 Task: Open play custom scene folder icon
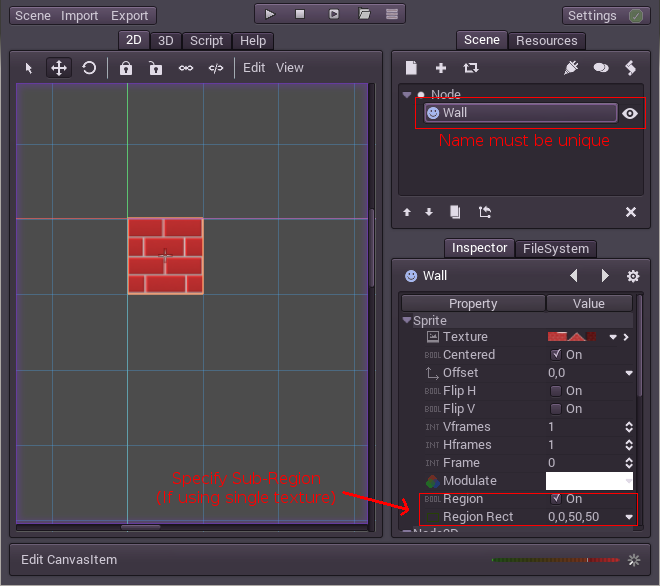click(364, 14)
